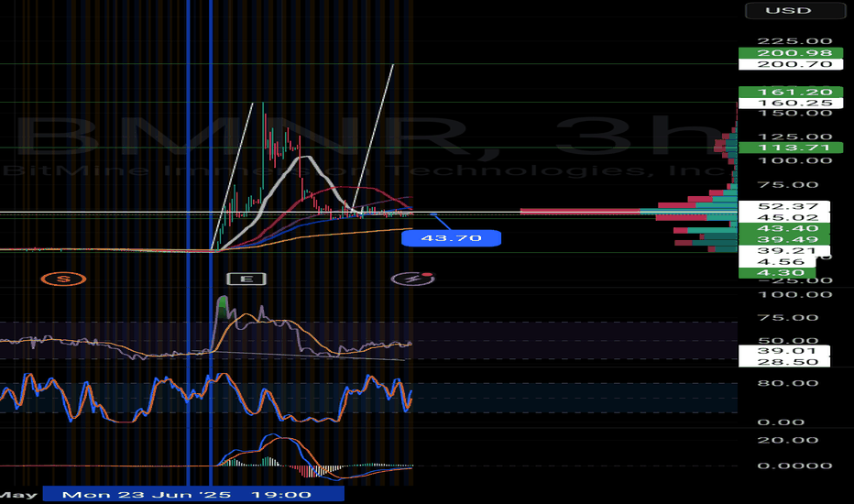Click the white 39.21 price label
Image resolution: width=854 pixels, height=504 pixels.
tap(784, 251)
